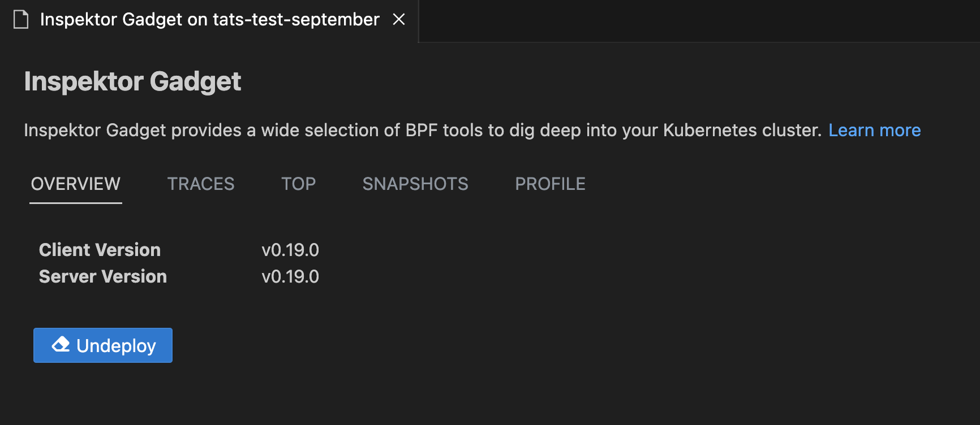Click the eraser icon inside Undeploy button
The image size is (980, 425).
tap(61, 344)
